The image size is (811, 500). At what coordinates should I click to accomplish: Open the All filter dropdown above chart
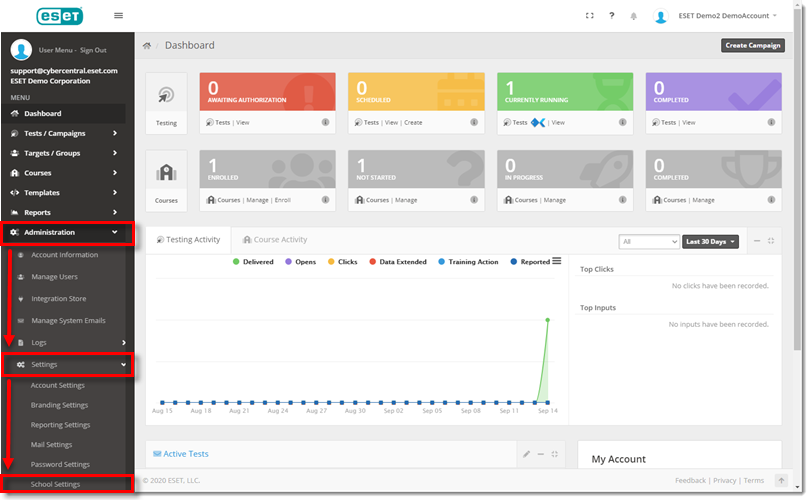pos(648,241)
